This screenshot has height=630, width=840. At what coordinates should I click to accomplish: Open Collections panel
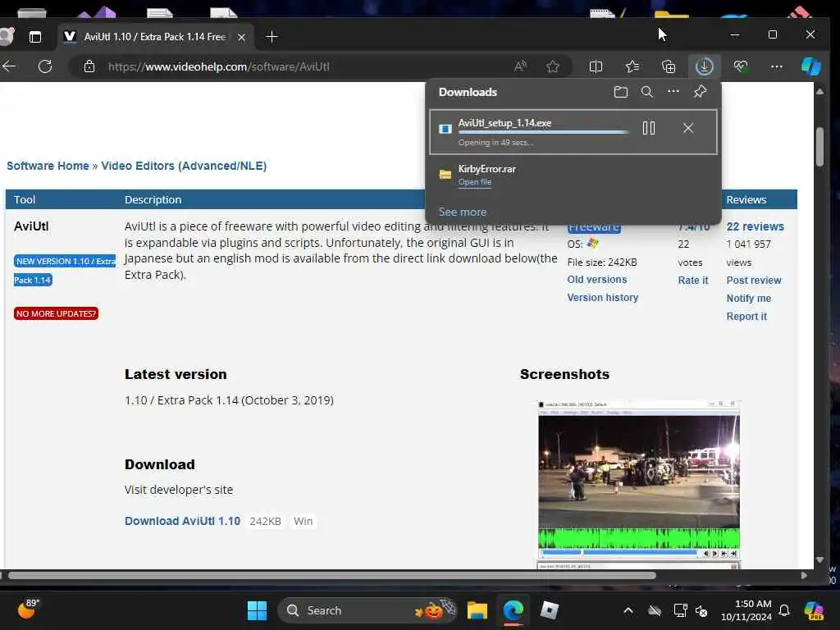(x=669, y=66)
